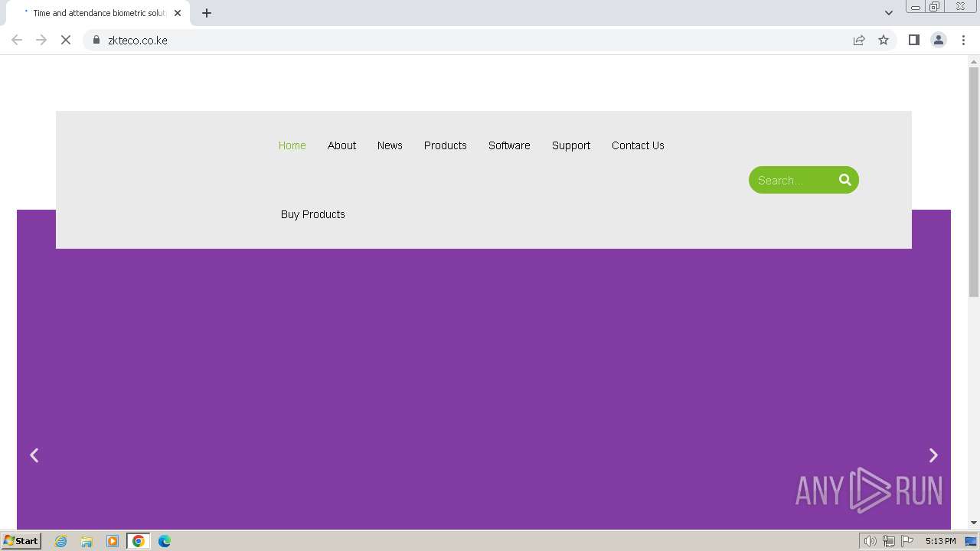Image resolution: width=980 pixels, height=551 pixels.
Task: Open Support menu item
Action: pos(571,145)
